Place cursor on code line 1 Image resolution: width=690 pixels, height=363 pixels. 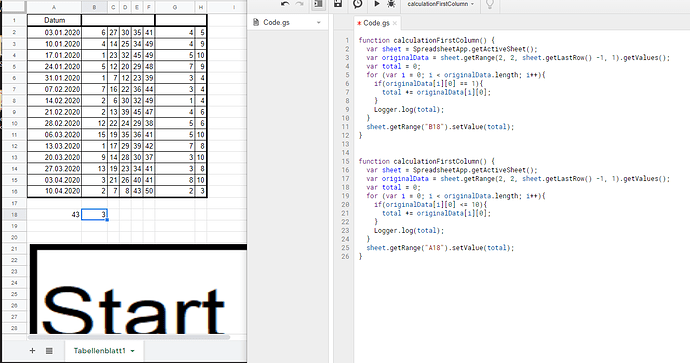(x=426, y=40)
